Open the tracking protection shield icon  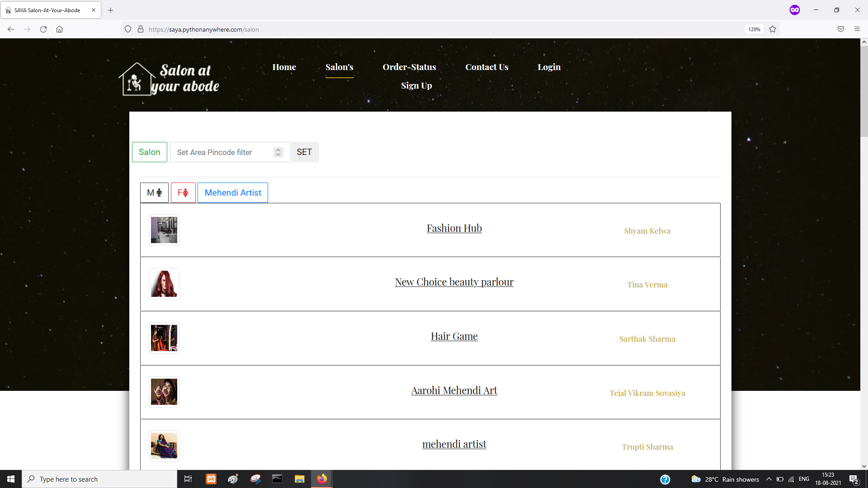128,29
